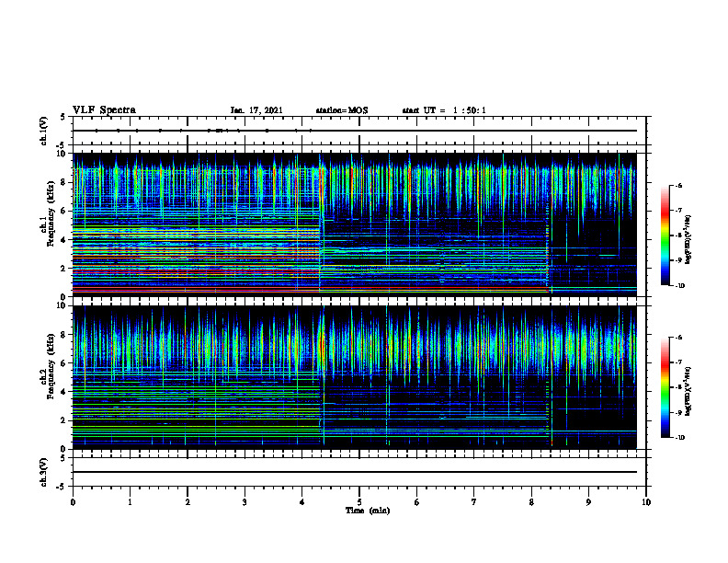Click the time axis tick label '2'
This screenshot has height=563, width=728.
[188, 502]
